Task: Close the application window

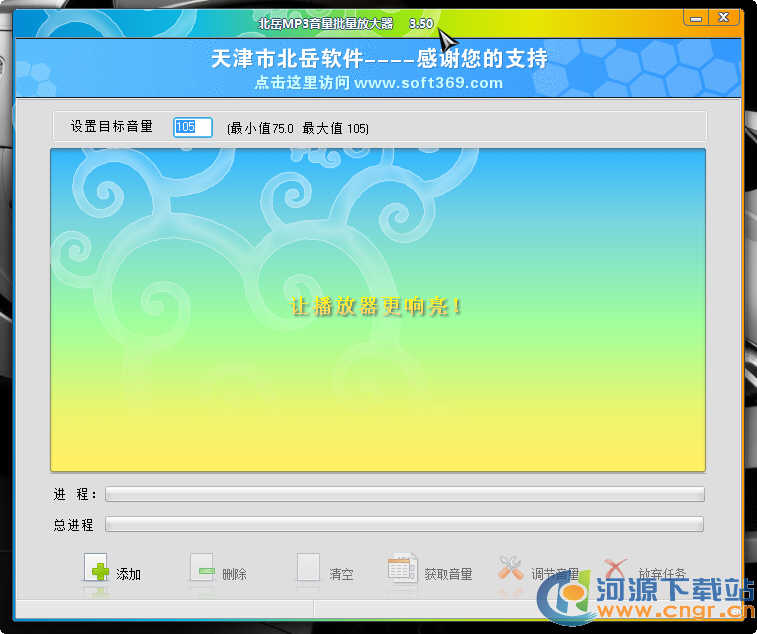Action: [724, 18]
